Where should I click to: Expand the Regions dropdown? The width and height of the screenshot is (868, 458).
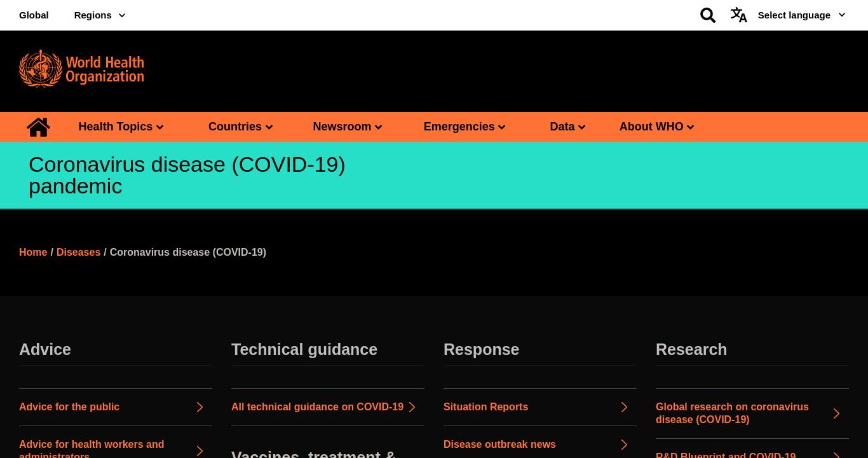click(x=100, y=15)
